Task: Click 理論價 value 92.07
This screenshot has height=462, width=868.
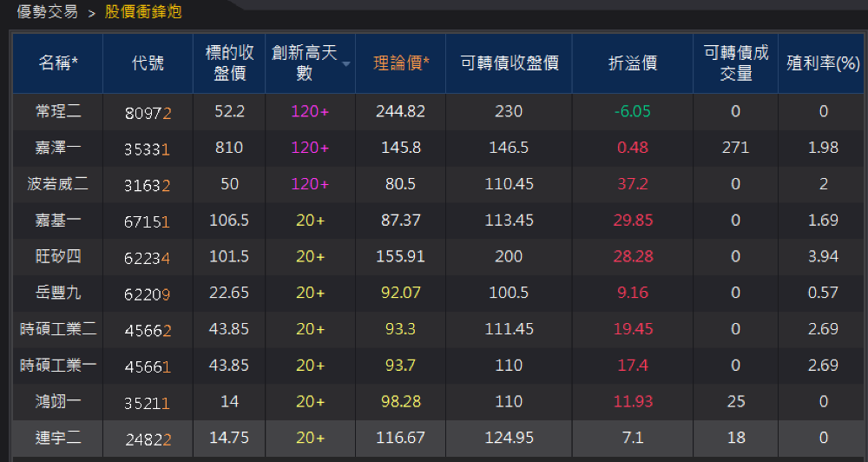Action: [401, 293]
